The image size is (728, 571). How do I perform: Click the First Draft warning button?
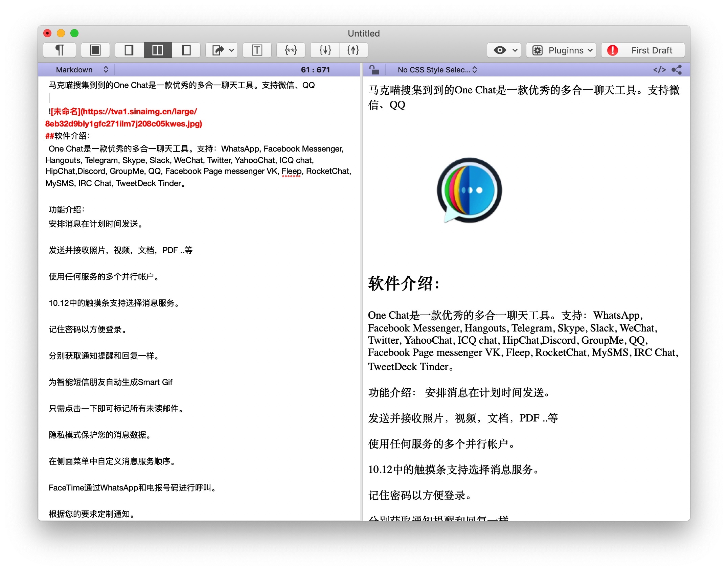(643, 50)
